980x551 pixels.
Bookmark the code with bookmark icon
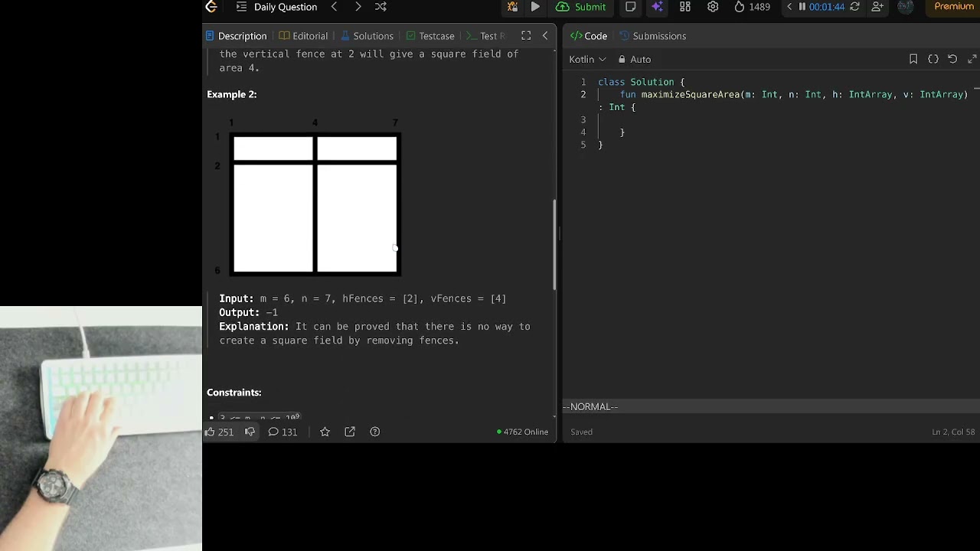point(913,59)
